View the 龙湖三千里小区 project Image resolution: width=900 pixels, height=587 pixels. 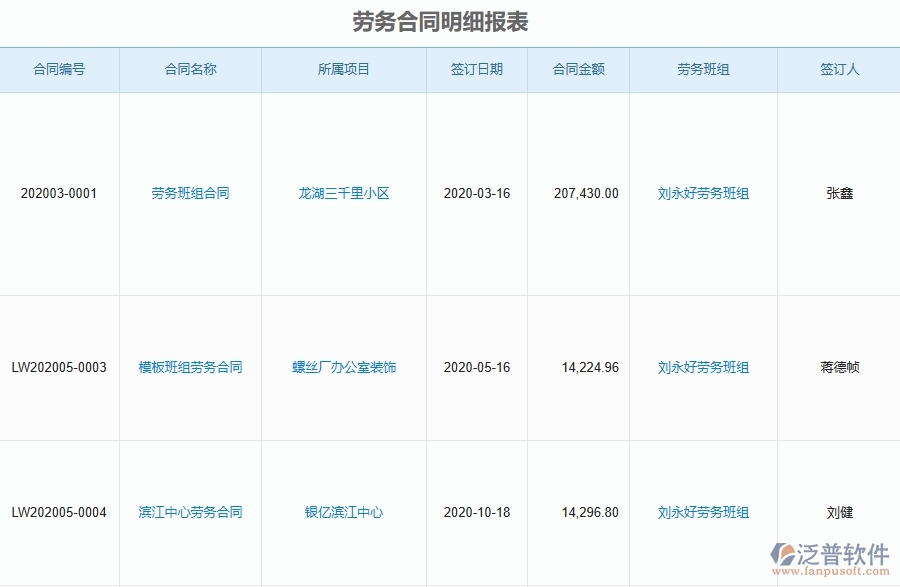[x=345, y=193]
